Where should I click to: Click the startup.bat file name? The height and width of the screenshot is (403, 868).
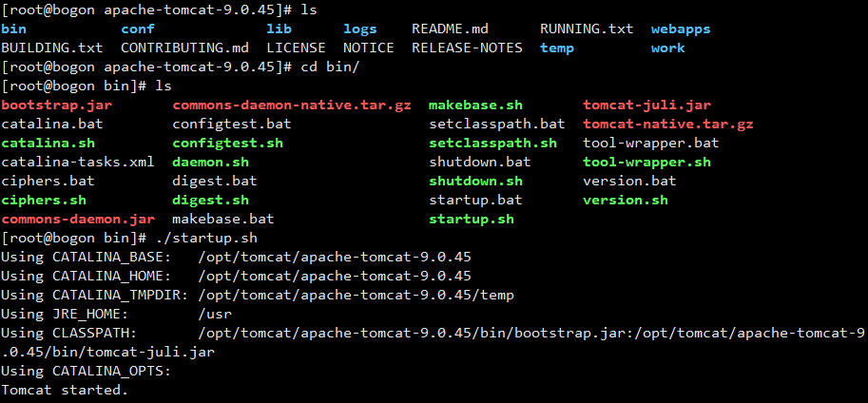coord(475,200)
